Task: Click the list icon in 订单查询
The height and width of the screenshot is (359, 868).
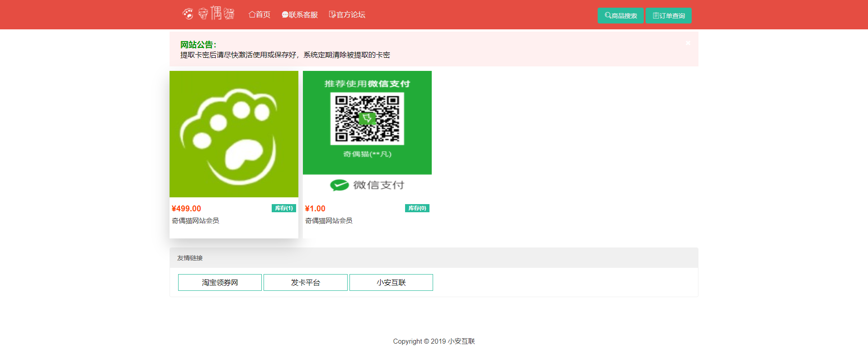Action: click(x=656, y=15)
